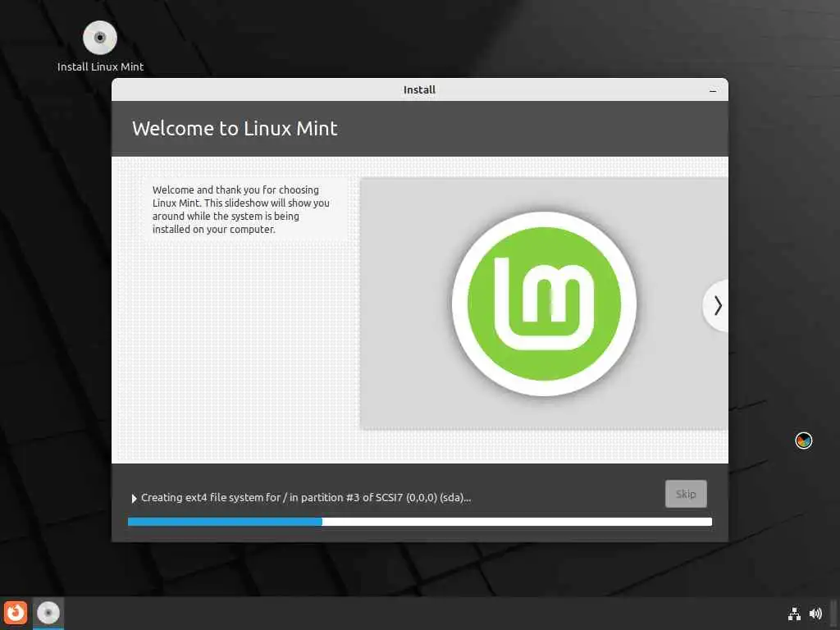Click the installation progress bar
Screen dimensions: 840x630
[x=420, y=522]
